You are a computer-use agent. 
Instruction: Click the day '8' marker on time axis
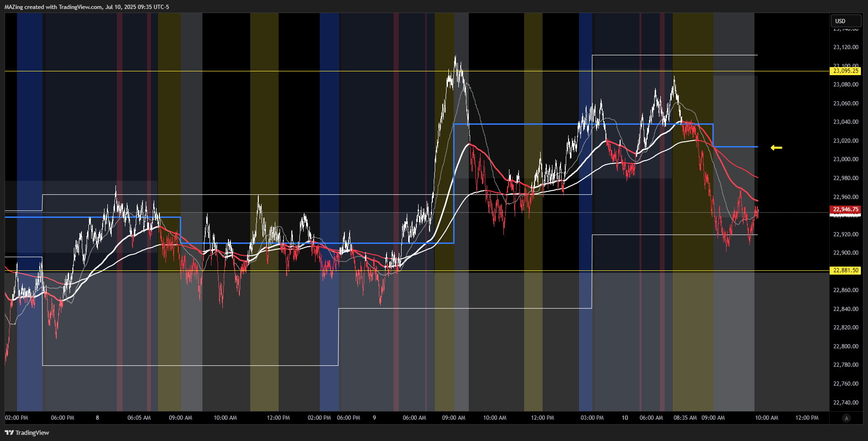tap(97, 418)
